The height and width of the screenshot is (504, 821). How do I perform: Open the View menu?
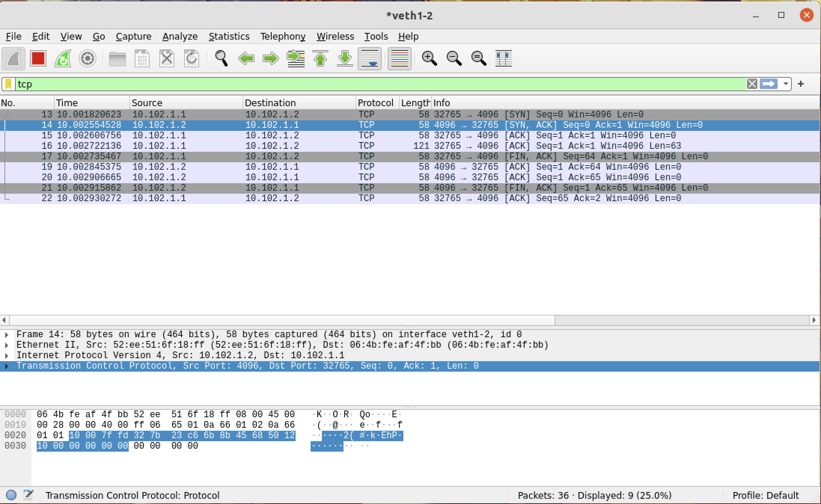tap(71, 36)
